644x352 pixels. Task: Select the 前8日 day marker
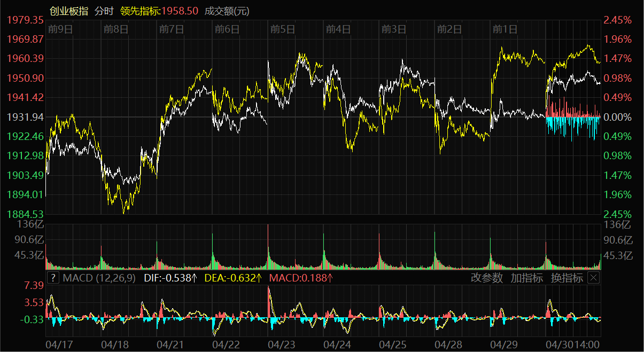(115, 29)
